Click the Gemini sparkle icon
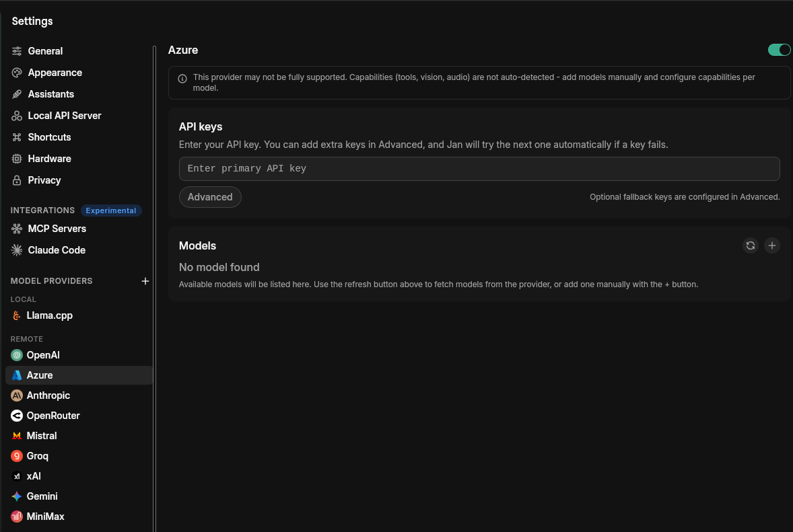Screen dimensions: 793x532 pyautogui.click(x=17, y=496)
